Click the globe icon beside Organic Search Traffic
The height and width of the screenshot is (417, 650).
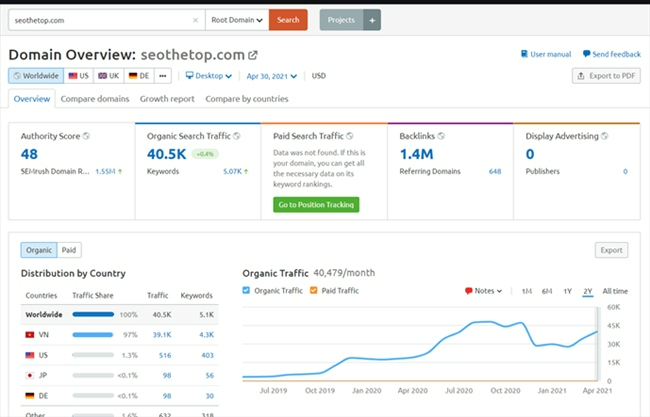pos(237,136)
